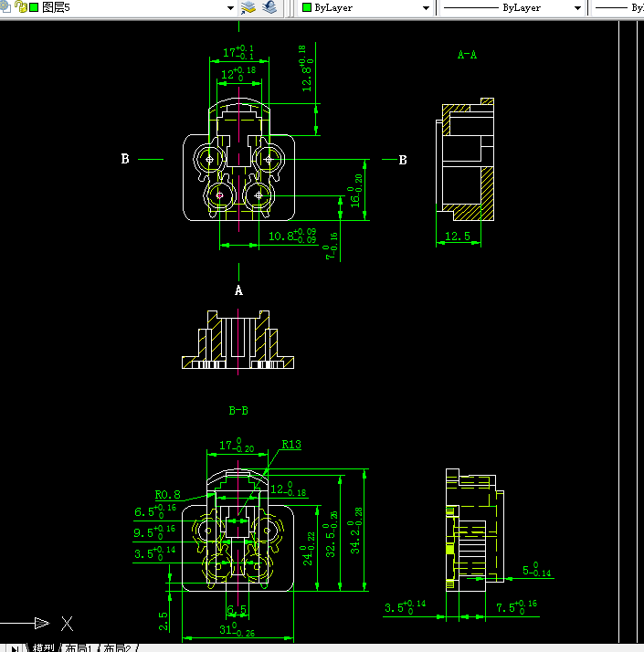This screenshot has width=644, height=652.
Task: Select the 17 ±0.1 width dimension
Action: (x=238, y=52)
